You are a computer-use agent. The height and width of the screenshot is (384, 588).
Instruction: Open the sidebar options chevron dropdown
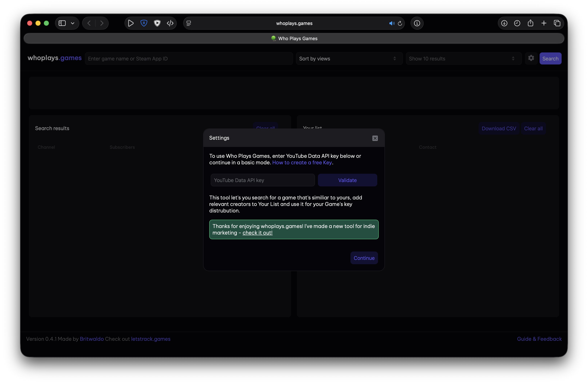coord(73,23)
